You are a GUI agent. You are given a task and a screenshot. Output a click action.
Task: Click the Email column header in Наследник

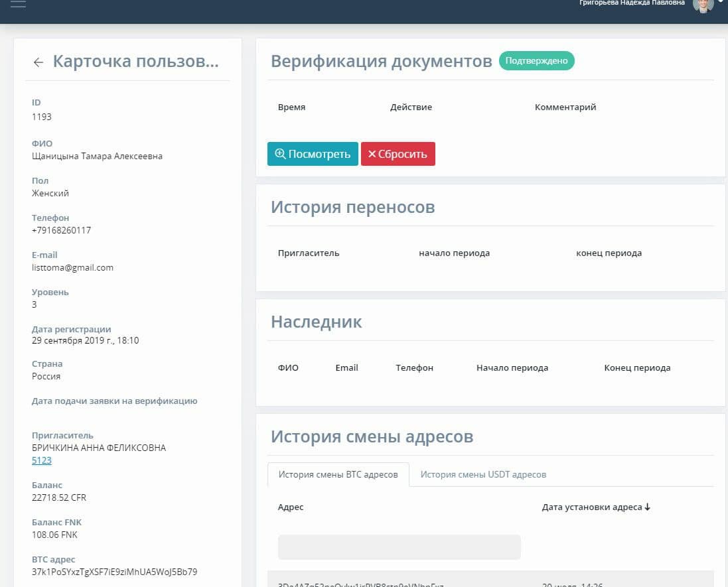coord(346,368)
